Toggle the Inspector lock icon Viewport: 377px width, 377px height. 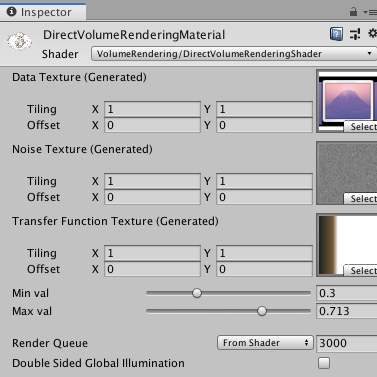pyautogui.click(x=353, y=12)
